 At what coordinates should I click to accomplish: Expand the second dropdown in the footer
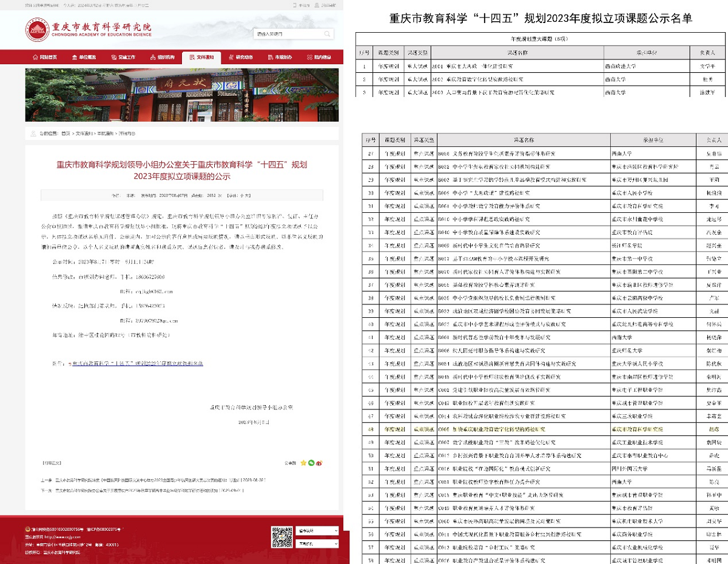point(318,545)
